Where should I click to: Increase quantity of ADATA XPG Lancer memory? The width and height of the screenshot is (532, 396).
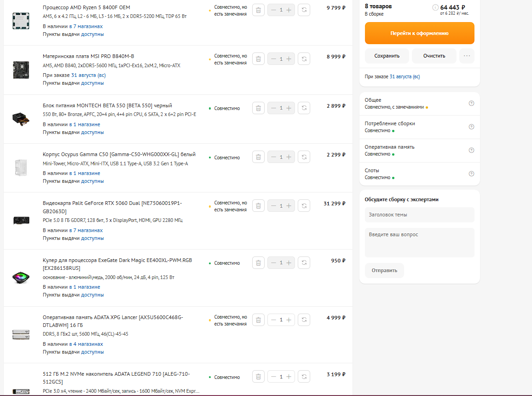(289, 320)
